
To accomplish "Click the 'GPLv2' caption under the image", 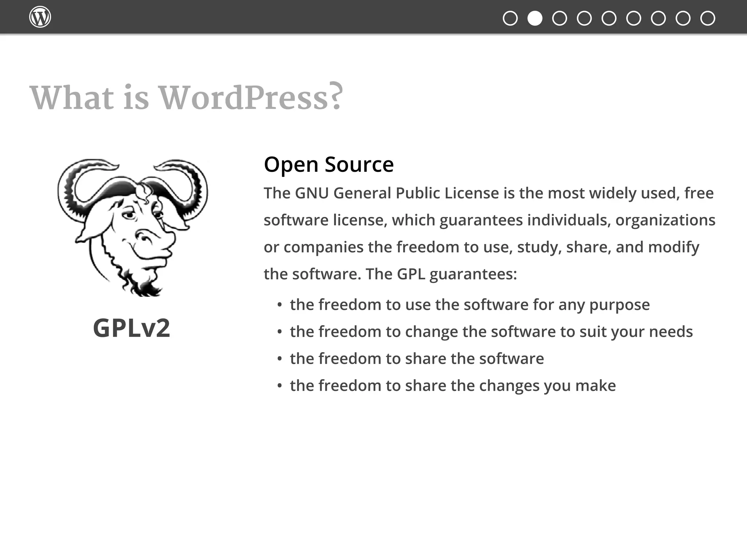I will pyautogui.click(x=132, y=328).
